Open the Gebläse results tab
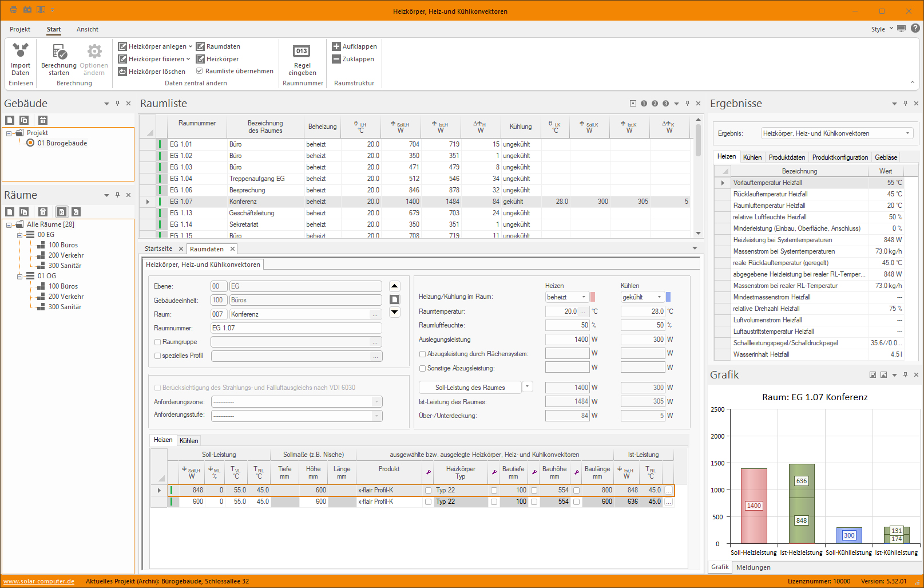Screen dimensions: 924x588 tap(886, 157)
